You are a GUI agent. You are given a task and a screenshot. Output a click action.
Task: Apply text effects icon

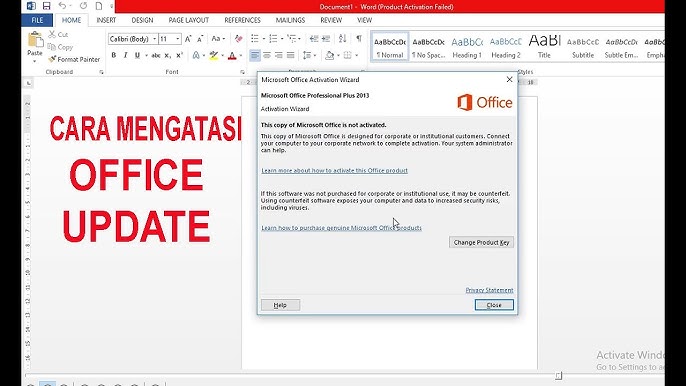(x=196, y=55)
